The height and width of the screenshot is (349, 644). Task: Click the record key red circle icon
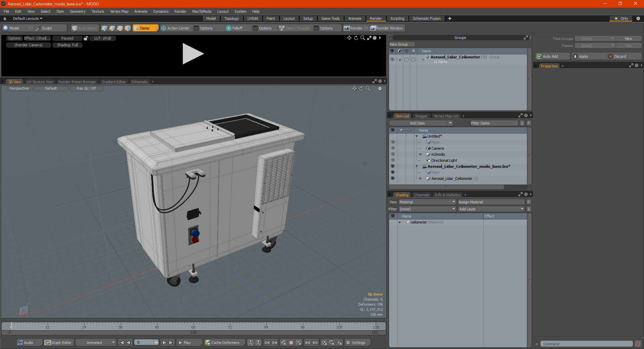[291, 343]
